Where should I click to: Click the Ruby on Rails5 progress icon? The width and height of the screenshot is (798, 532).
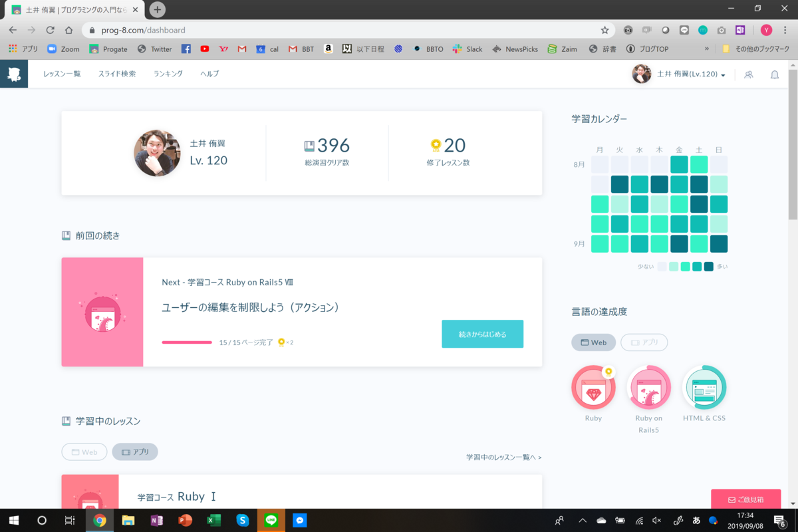click(x=648, y=387)
